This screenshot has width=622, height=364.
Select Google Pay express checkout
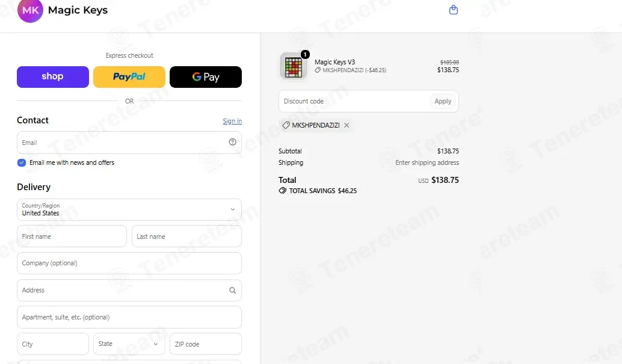(206, 77)
